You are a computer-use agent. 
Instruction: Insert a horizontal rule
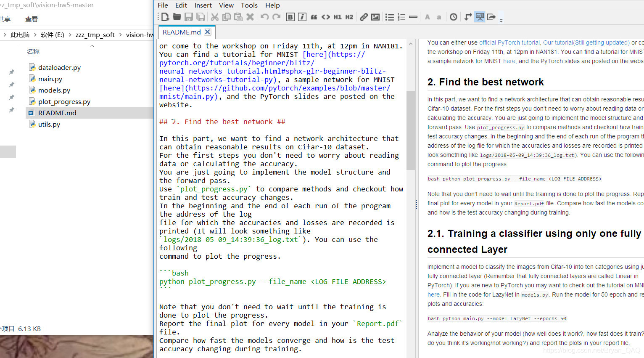point(413,17)
